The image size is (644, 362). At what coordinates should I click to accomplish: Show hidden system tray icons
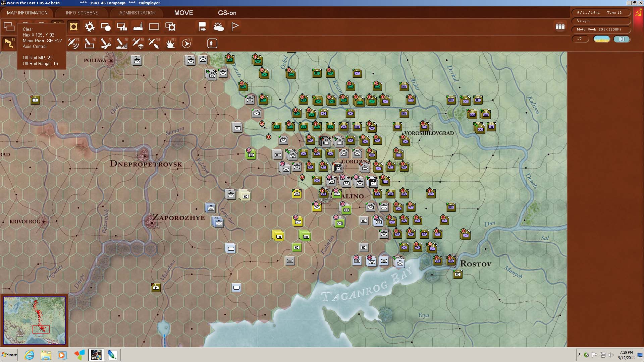[579, 355]
